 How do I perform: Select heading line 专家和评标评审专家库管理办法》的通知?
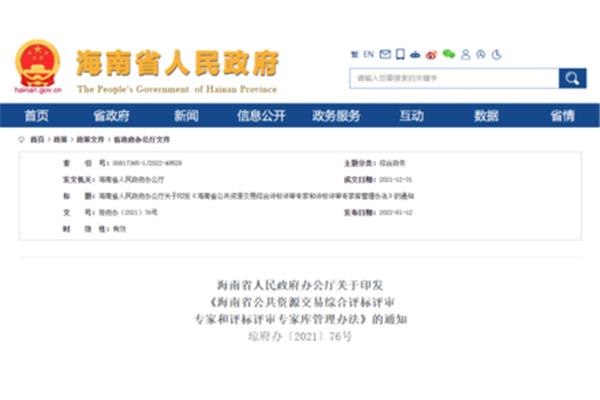[301, 319]
